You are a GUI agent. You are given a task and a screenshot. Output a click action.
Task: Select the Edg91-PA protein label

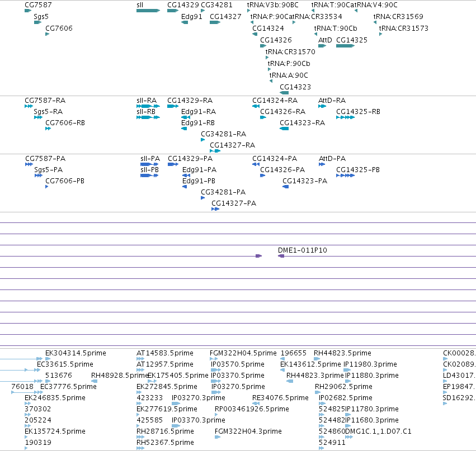pyautogui.click(x=200, y=170)
